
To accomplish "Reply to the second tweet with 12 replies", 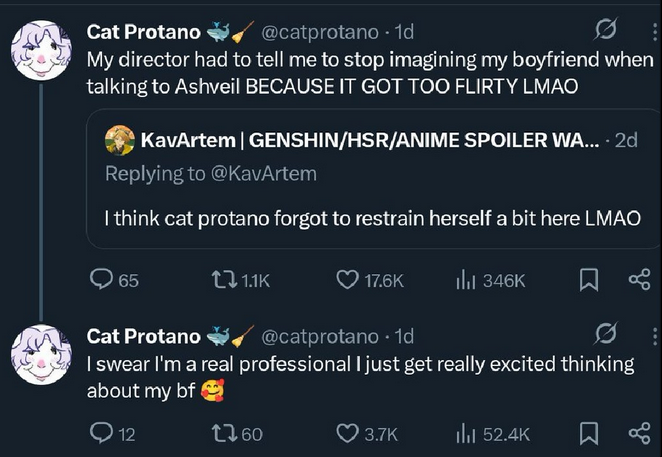I will point(101,433).
